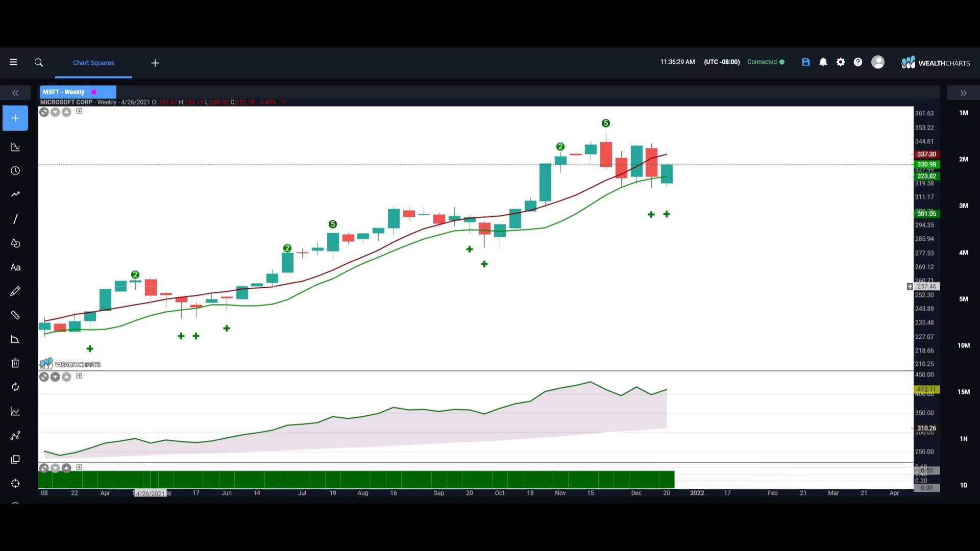The image size is (980, 551).
Task: Select the straight line drawing tool
Action: [x=15, y=219]
